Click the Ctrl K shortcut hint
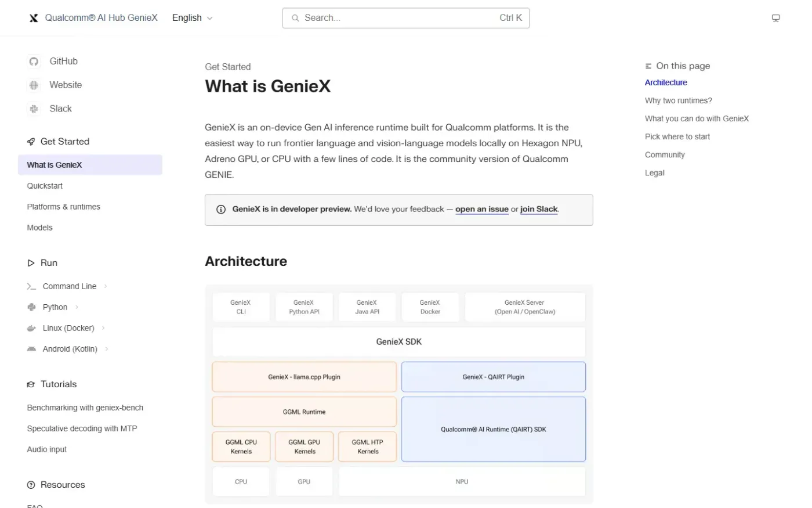The width and height of the screenshot is (812, 508). click(x=511, y=18)
